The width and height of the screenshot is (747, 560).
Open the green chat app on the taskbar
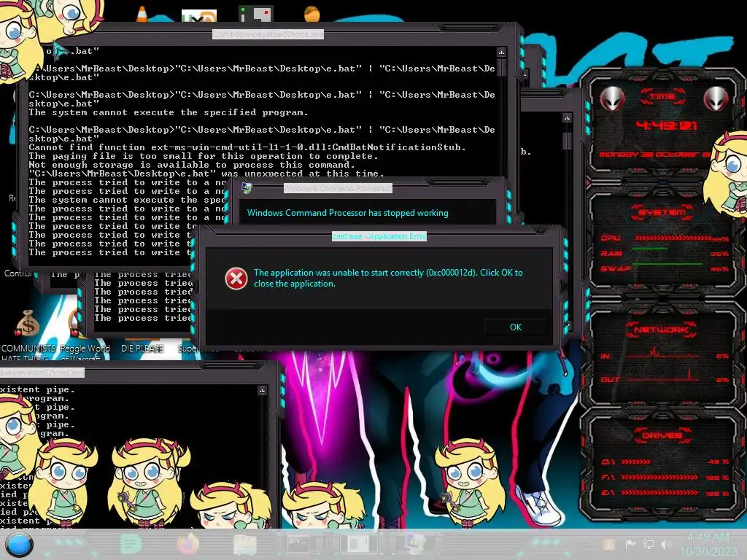point(131,544)
